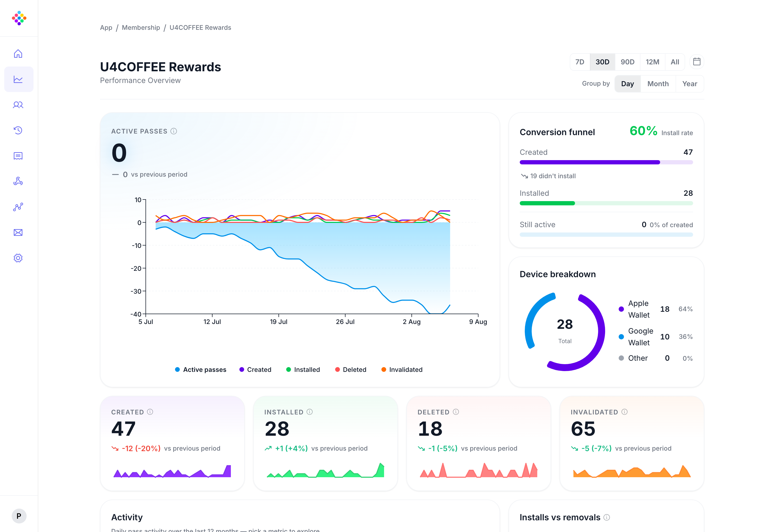Select the 90D time range
This screenshot has width=766, height=532.
pos(627,62)
